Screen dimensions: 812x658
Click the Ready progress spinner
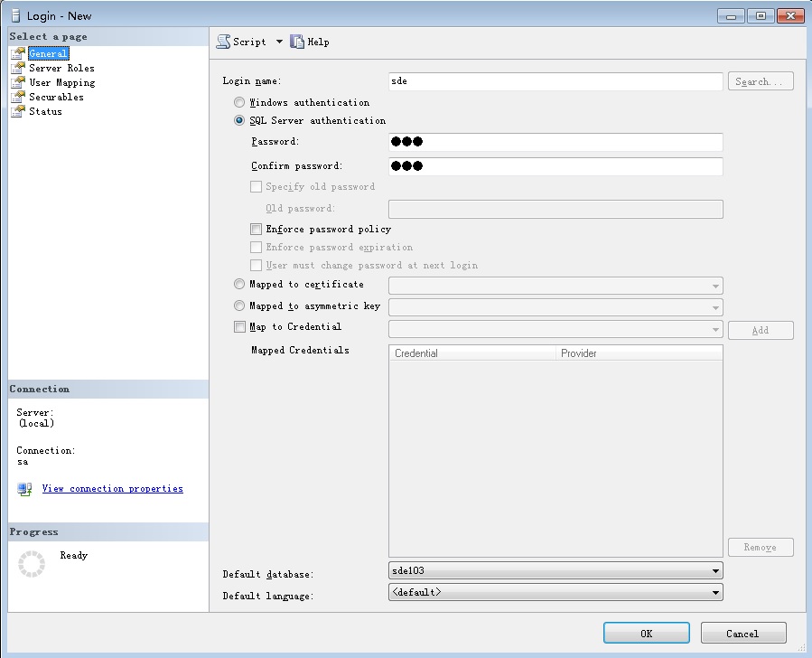click(x=32, y=564)
